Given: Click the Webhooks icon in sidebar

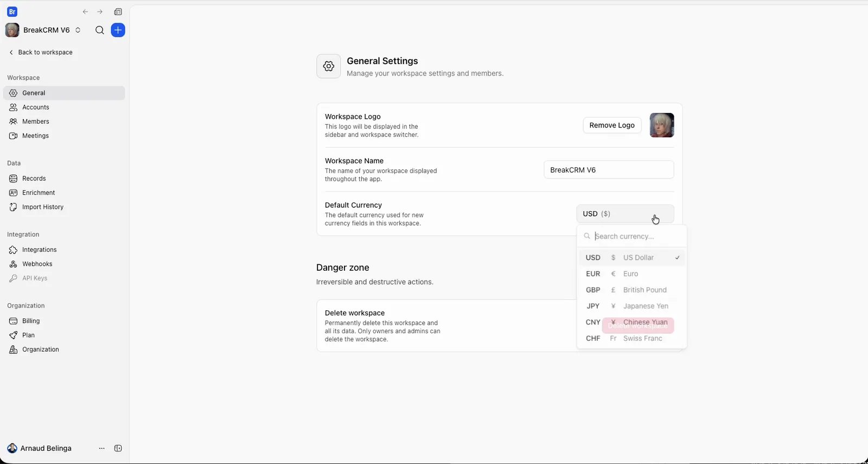Looking at the screenshot, I should 13,264.
